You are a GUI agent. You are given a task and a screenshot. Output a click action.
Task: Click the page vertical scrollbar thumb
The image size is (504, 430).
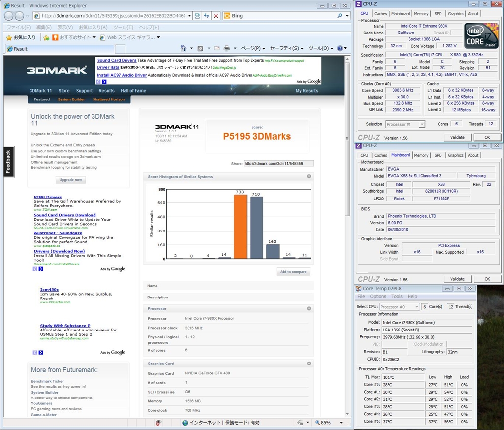[x=347, y=139]
